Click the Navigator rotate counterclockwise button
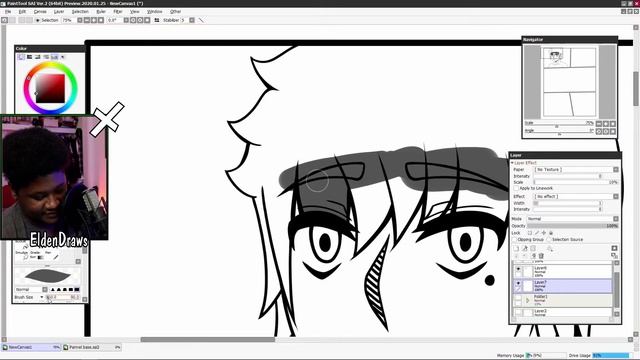The image size is (640, 360). [x=599, y=131]
